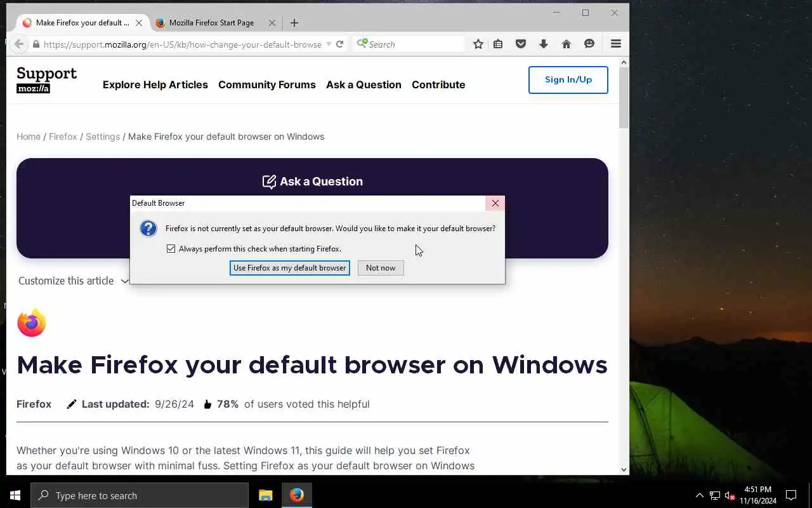Open the Windows Start menu
The image size is (812, 508).
(15, 495)
